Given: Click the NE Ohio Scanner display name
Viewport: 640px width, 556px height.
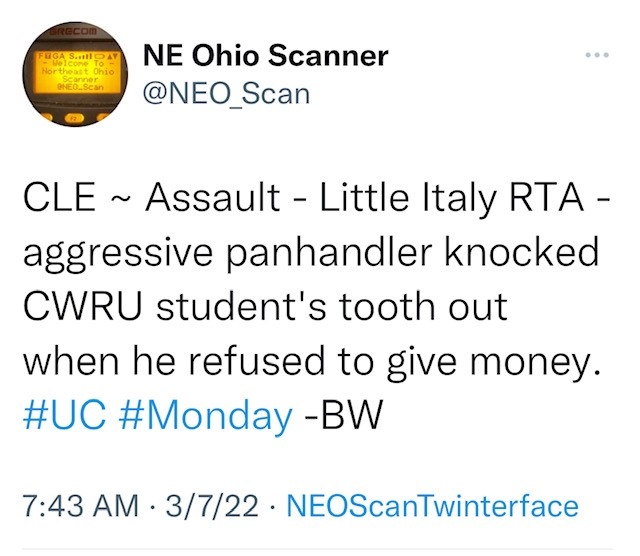Looking at the screenshot, I should tap(266, 56).
